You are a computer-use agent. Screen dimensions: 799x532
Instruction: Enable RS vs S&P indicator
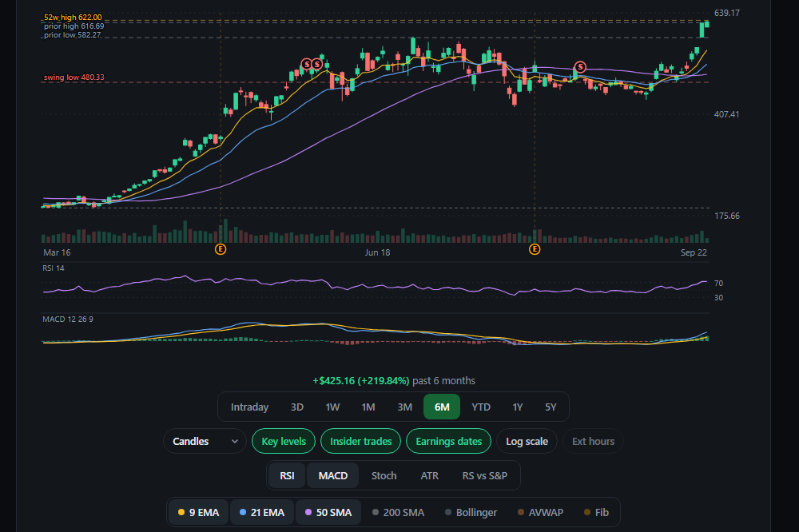coord(485,475)
